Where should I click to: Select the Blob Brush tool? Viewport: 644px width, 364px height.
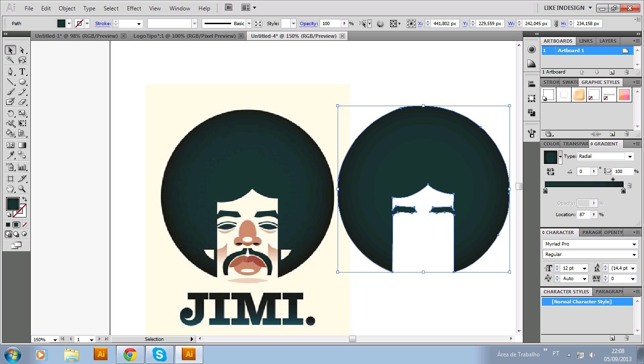coord(10,101)
